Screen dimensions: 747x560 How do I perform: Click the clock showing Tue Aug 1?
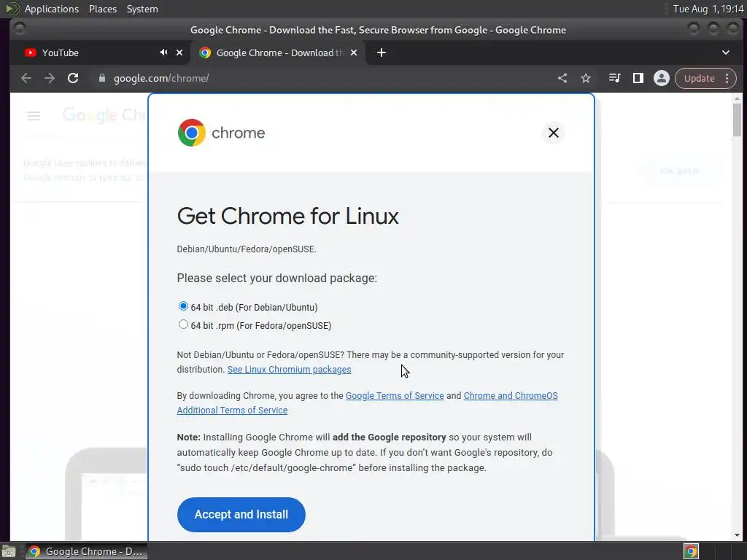(708, 9)
